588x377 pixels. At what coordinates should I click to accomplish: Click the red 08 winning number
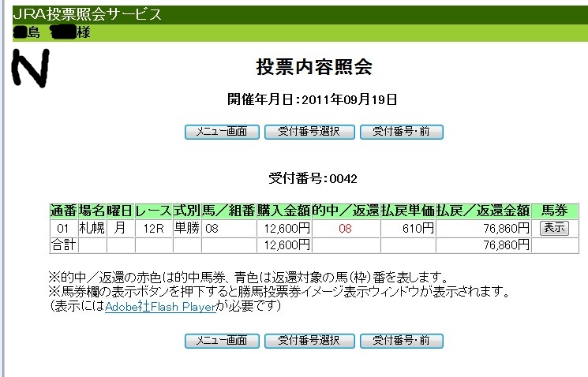(346, 228)
